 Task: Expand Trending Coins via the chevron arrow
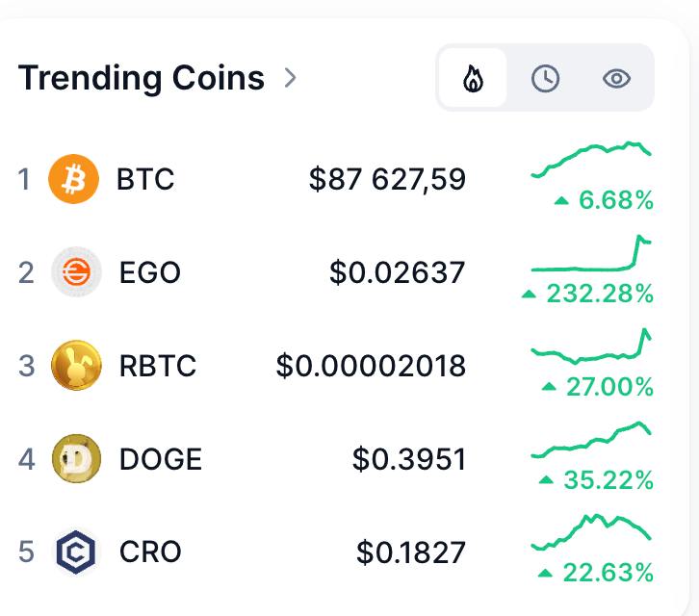click(290, 78)
